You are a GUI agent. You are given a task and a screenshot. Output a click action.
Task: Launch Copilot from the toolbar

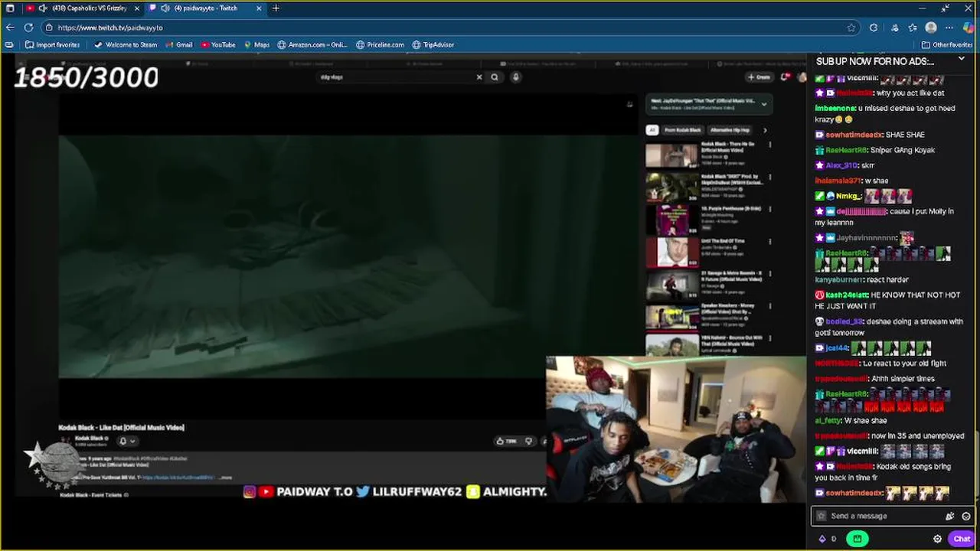point(969,28)
